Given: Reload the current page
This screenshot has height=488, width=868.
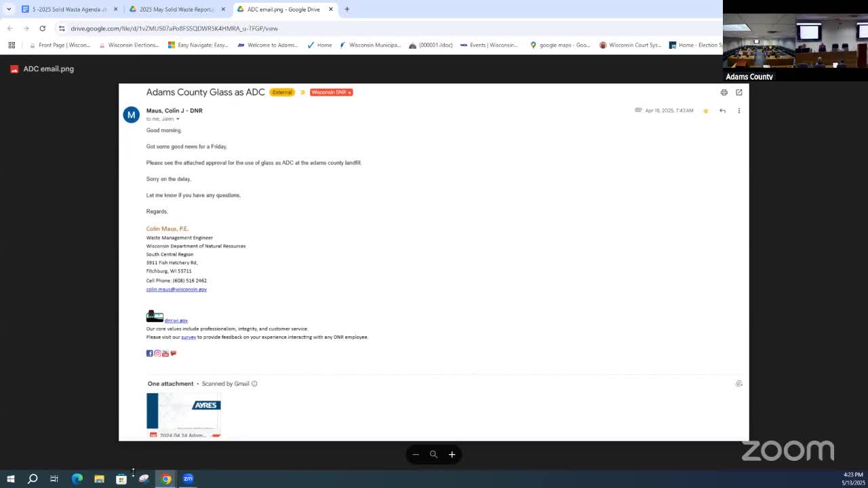Looking at the screenshot, I should (x=42, y=28).
